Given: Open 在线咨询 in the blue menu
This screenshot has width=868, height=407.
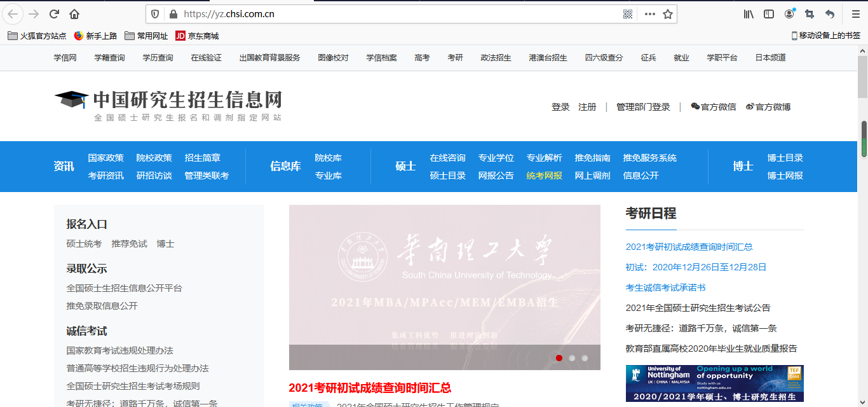Looking at the screenshot, I should [x=448, y=158].
